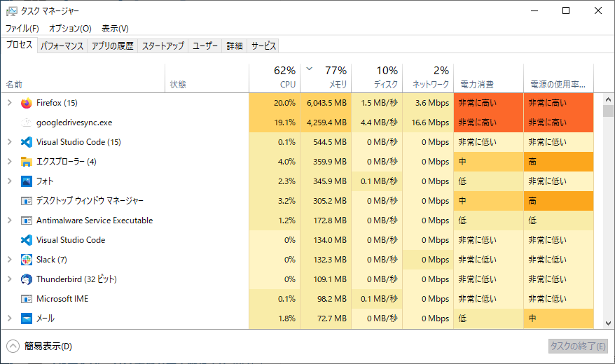Open the ファイル(F) menu
This screenshot has width=615, height=364.
(22, 29)
